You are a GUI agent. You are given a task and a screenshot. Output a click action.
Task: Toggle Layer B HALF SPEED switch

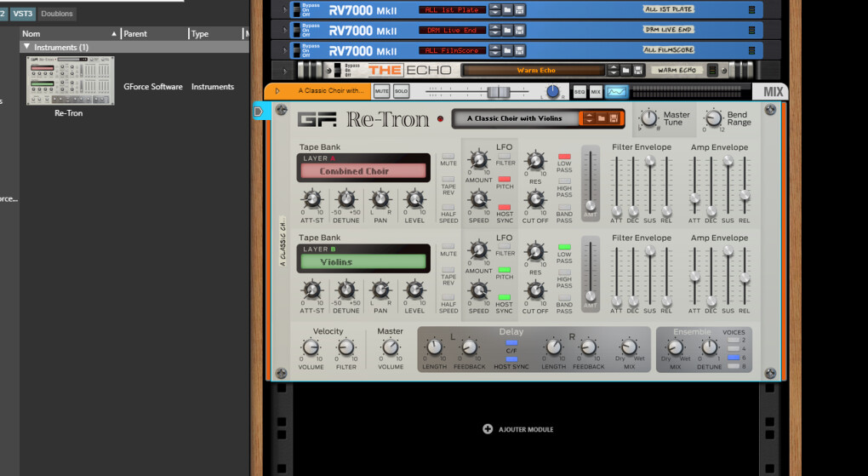(448, 297)
